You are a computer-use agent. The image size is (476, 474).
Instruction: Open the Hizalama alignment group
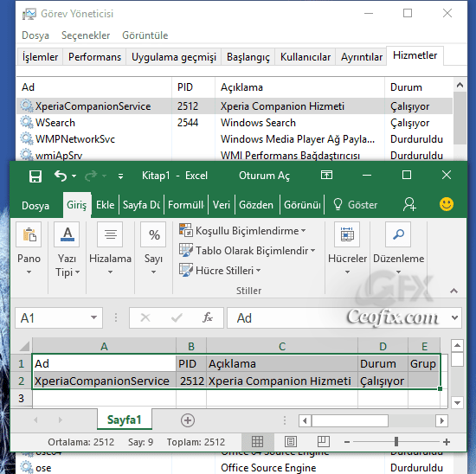pyautogui.click(x=110, y=249)
